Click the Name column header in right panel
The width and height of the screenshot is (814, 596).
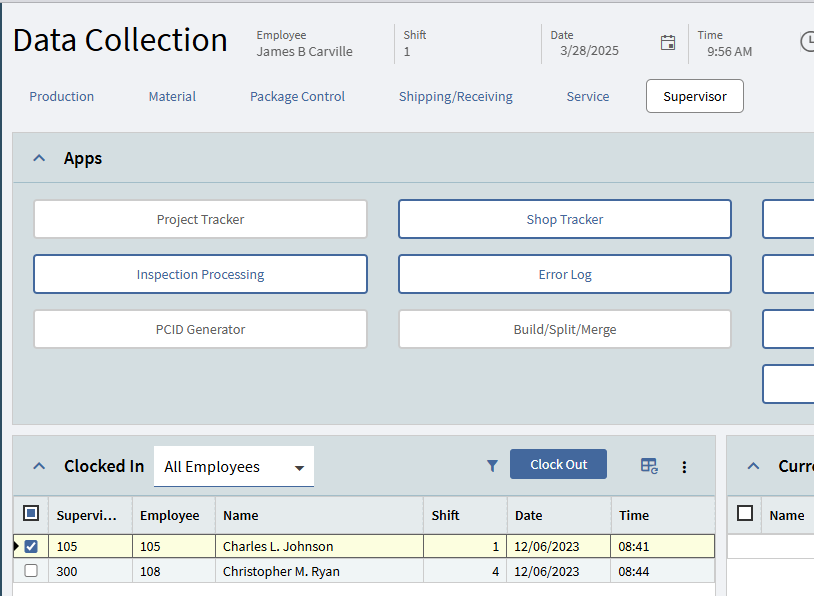pyautogui.click(x=787, y=515)
